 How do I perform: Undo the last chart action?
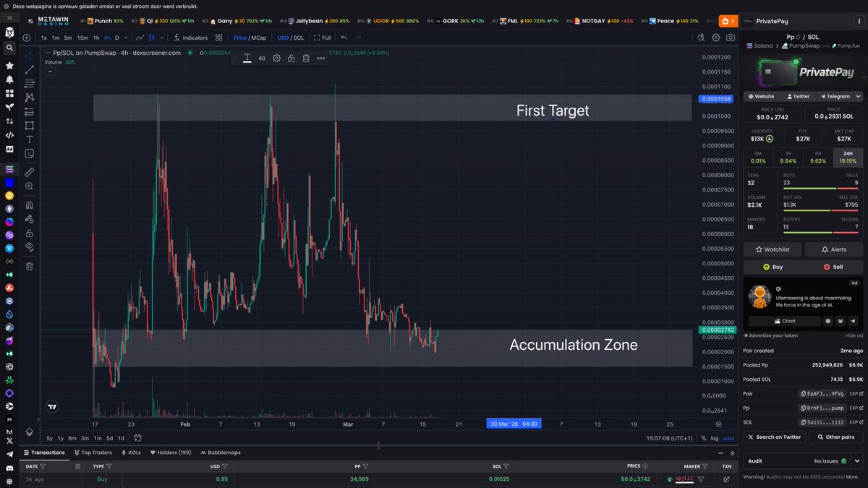(x=344, y=38)
